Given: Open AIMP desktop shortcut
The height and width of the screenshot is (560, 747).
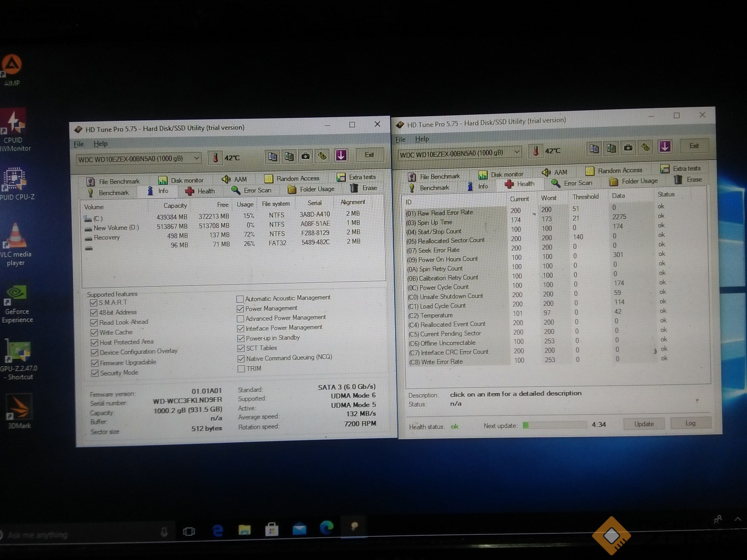Looking at the screenshot, I should pos(12,71).
